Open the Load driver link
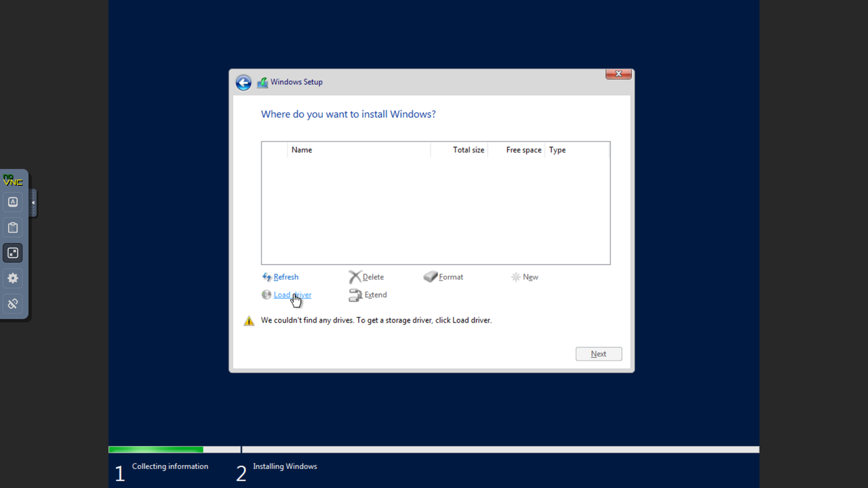The width and height of the screenshot is (868, 488). [x=293, y=295]
